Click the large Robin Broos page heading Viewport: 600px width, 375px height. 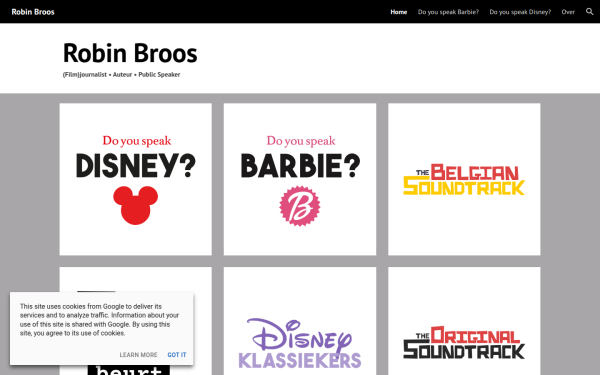point(130,53)
